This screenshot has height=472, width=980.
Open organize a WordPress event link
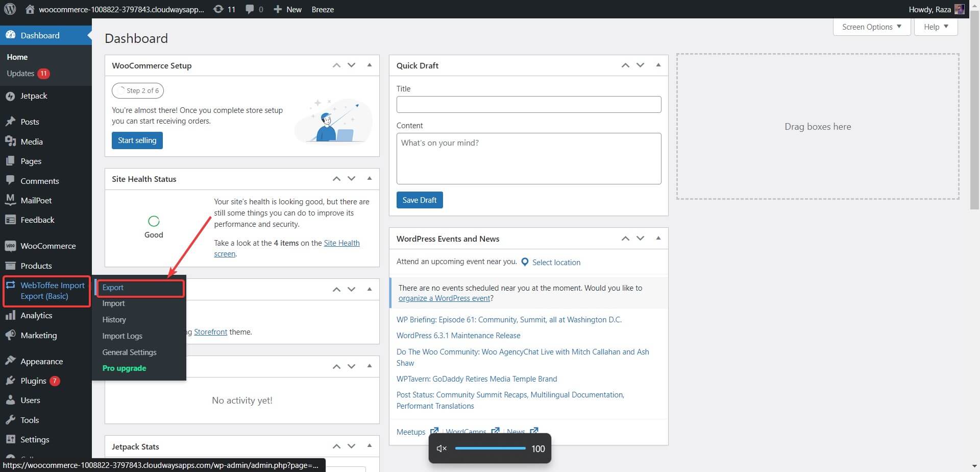[x=444, y=298]
